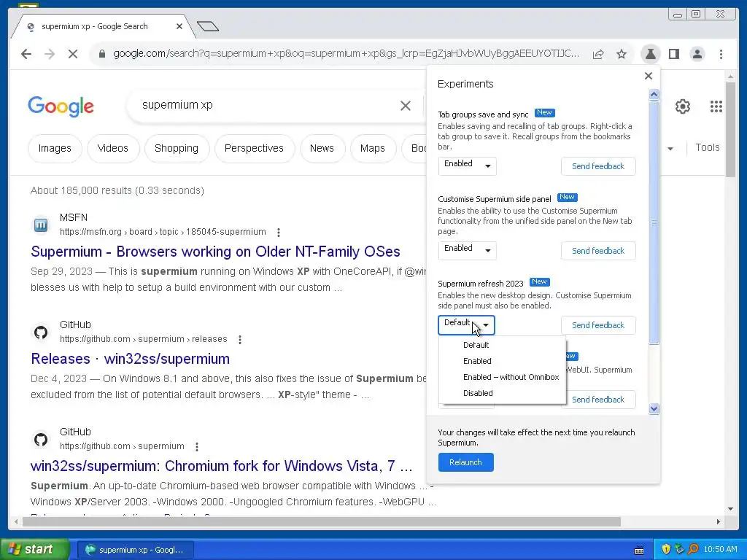Image resolution: width=747 pixels, height=560 pixels.
Task: Click the Google logo
Action: [61, 106]
